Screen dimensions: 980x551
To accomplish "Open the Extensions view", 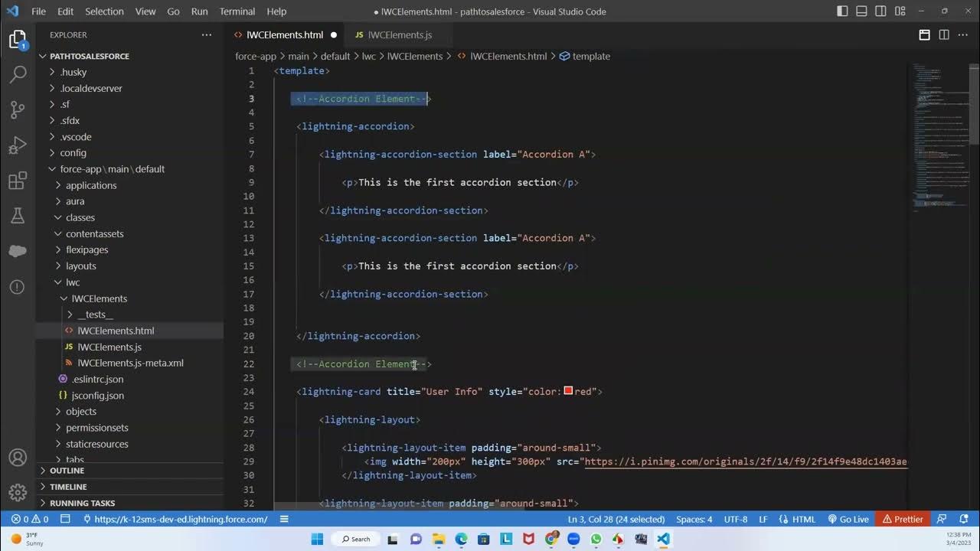I will coord(18,181).
